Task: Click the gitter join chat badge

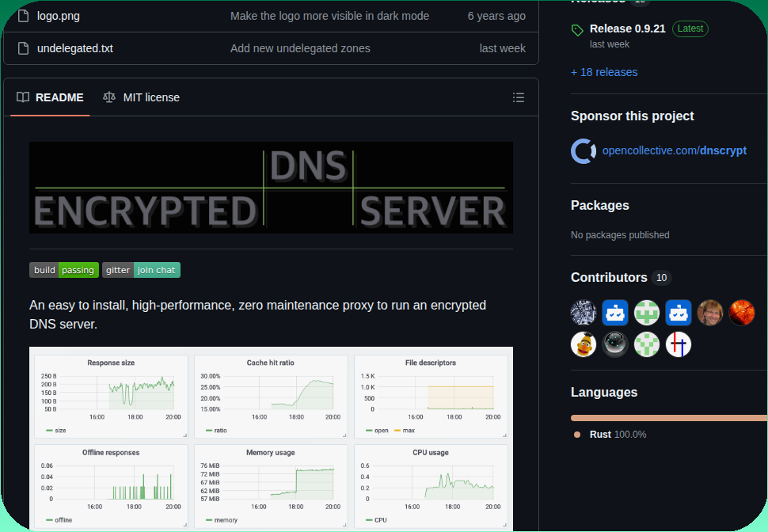Action: click(x=141, y=270)
